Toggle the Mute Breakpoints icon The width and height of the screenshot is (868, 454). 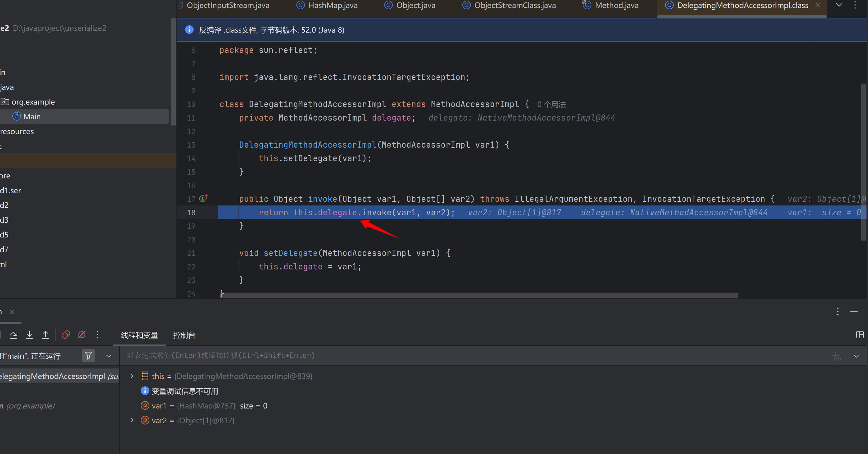(x=81, y=335)
